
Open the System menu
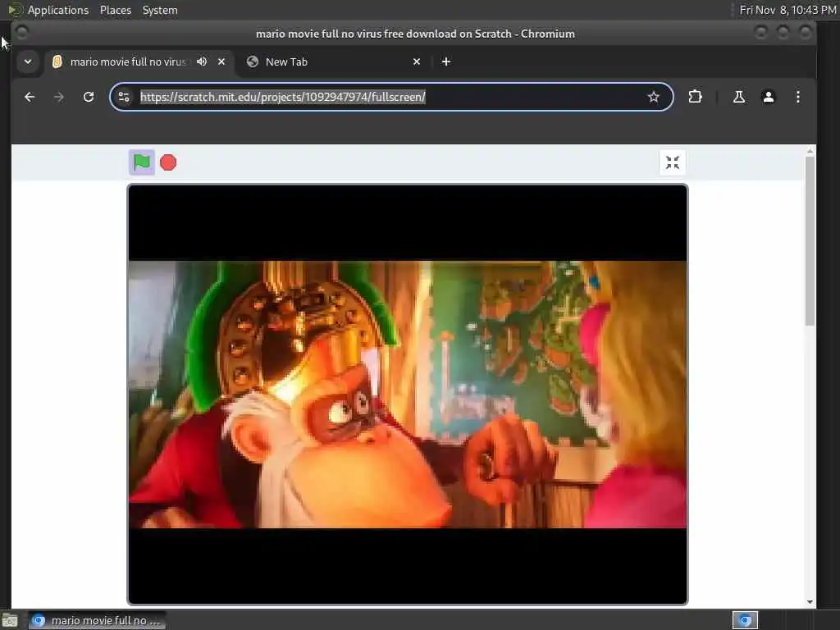coord(160,10)
